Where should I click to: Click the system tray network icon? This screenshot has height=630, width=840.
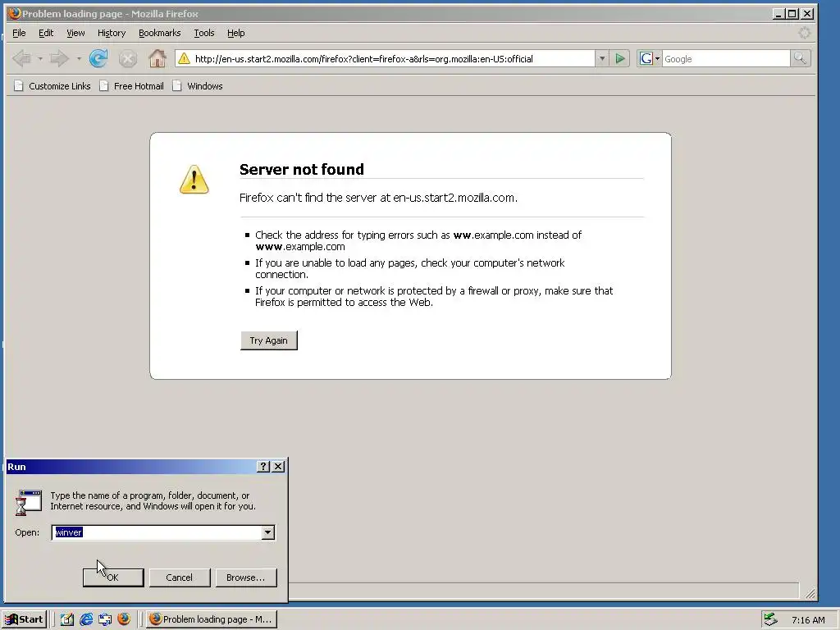(770, 619)
